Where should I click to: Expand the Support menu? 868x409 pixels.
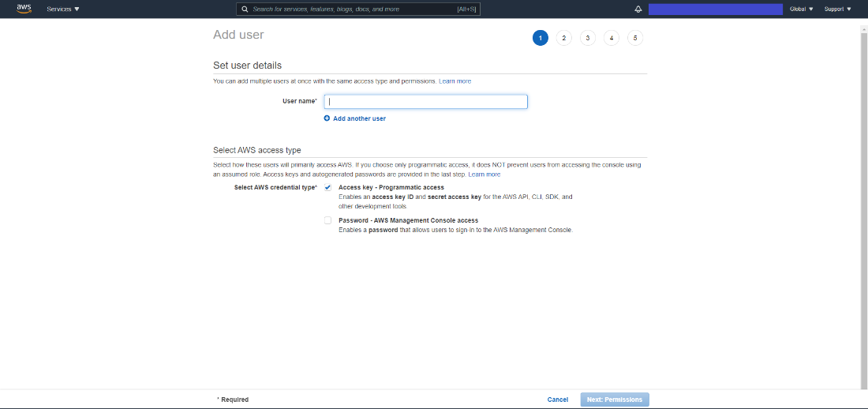pyautogui.click(x=837, y=9)
